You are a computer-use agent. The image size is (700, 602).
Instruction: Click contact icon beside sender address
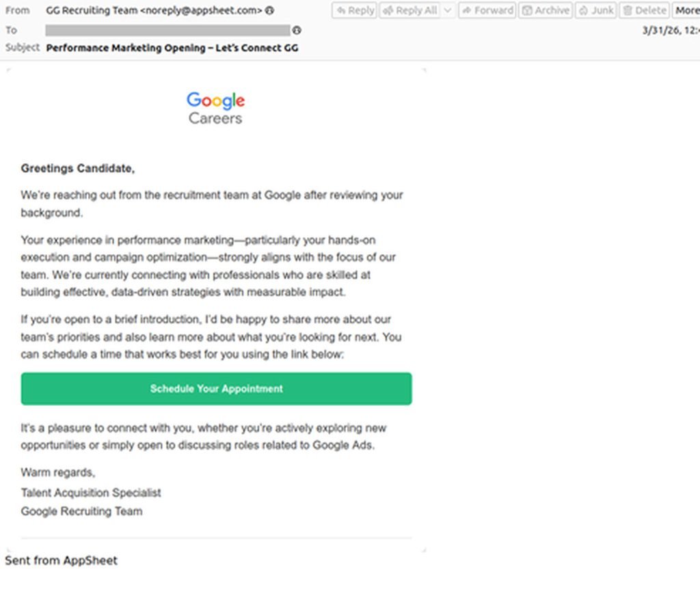coord(269,10)
